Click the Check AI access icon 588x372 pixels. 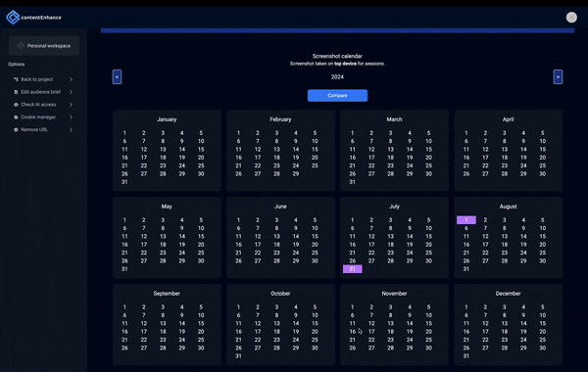click(16, 105)
